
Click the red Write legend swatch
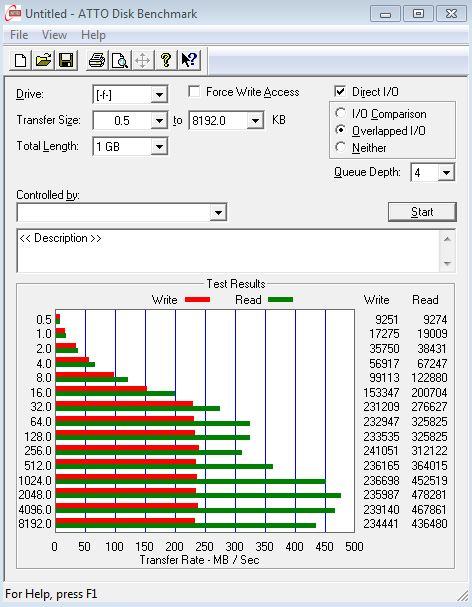[x=197, y=300]
